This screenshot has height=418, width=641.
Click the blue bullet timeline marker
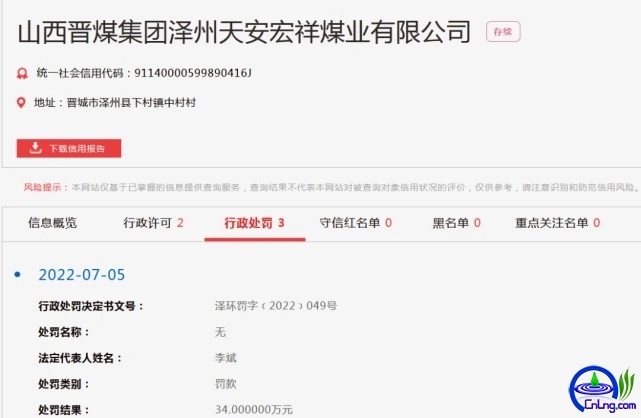18,275
